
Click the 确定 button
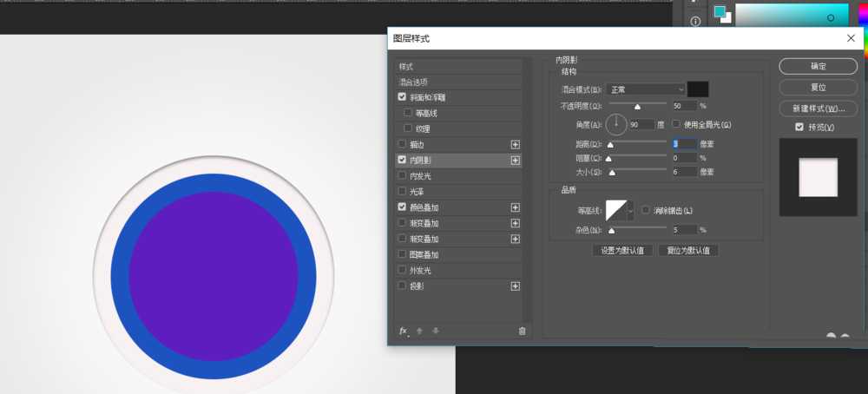[x=818, y=66]
